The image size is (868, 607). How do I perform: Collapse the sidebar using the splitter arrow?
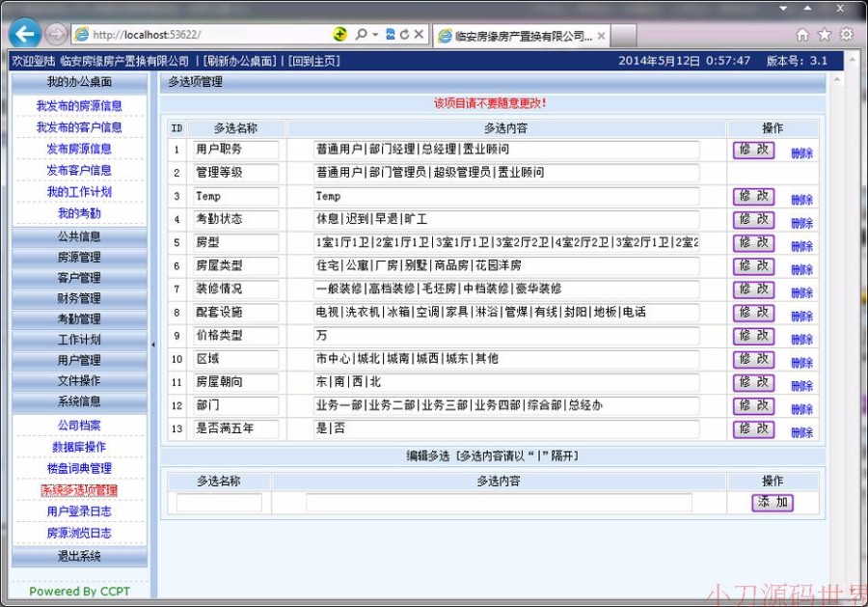point(153,344)
